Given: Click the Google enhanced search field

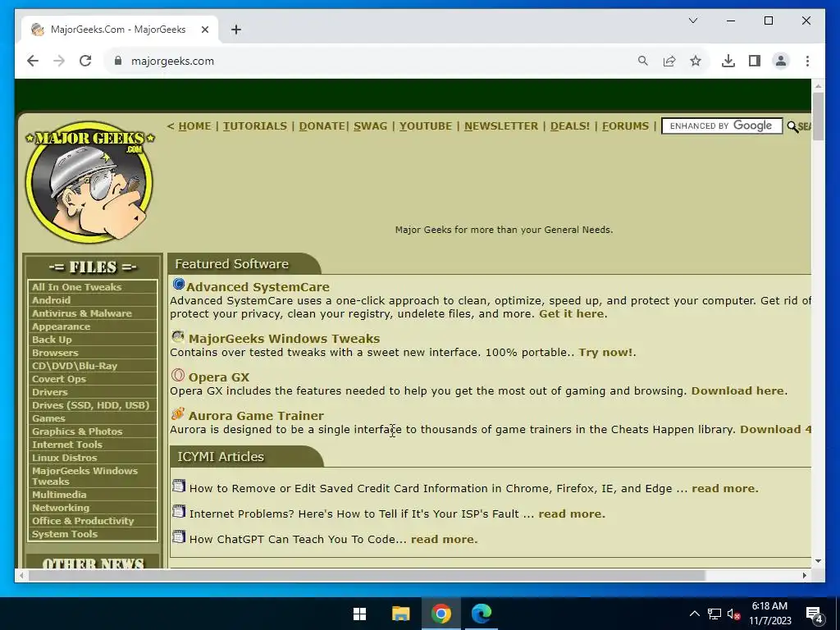Looking at the screenshot, I should [722, 126].
